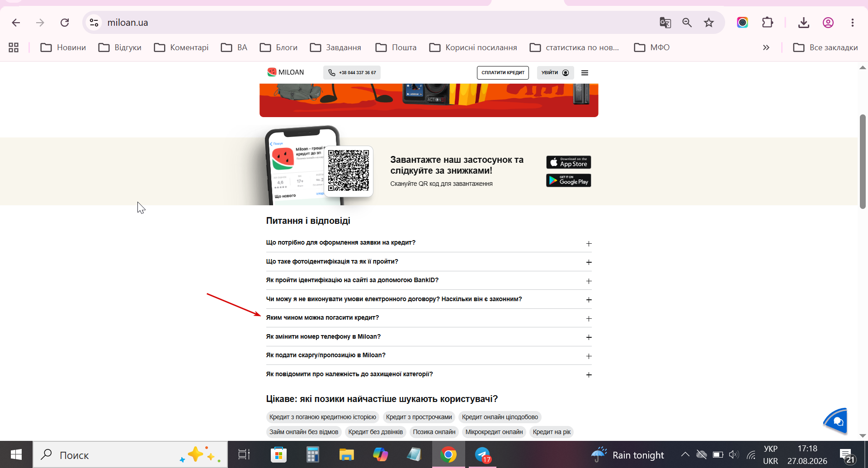Image resolution: width=868 pixels, height=468 pixels.
Task: Expand the question about electronic contract legality
Action: tap(429, 299)
